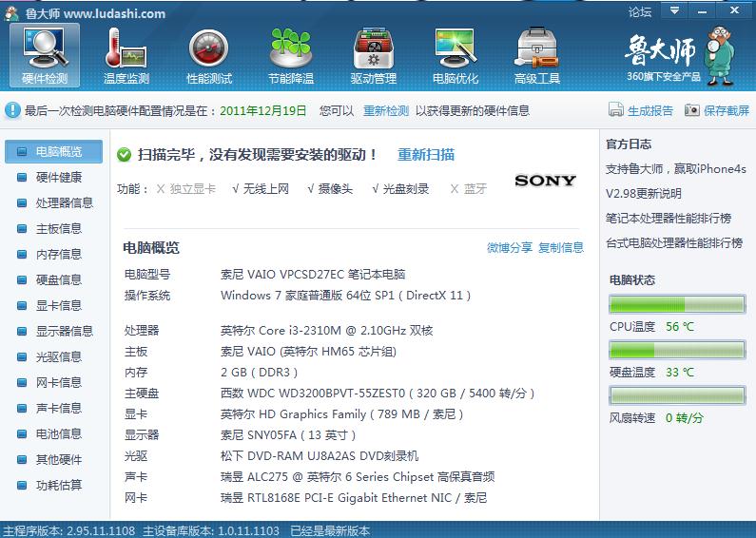Image resolution: width=756 pixels, height=538 pixels.
Task: Open 台式电脑处理器性能排行榜 link
Action: 674,243
